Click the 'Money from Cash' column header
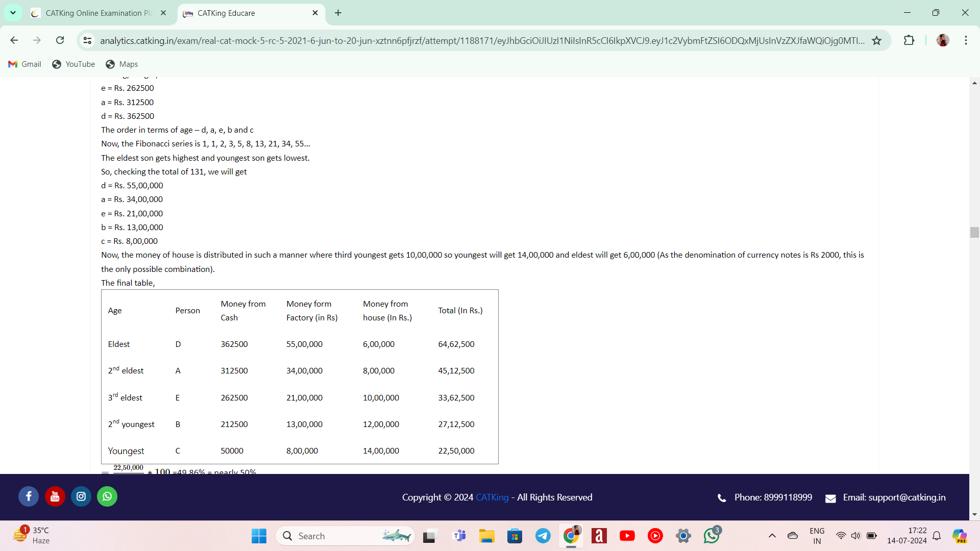The width and height of the screenshot is (980, 551). 243,311
